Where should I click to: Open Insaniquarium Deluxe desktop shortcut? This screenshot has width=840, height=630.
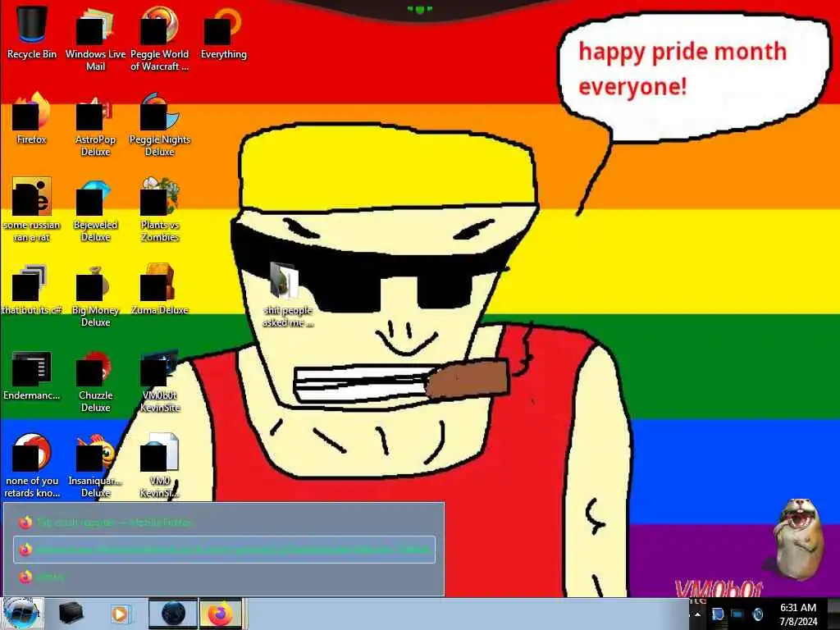coord(95,465)
